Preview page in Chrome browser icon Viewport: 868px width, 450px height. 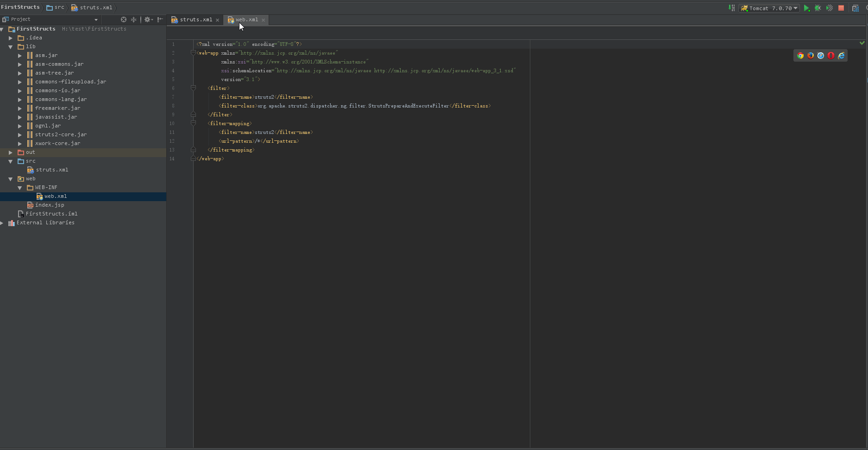(x=800, y=56)
